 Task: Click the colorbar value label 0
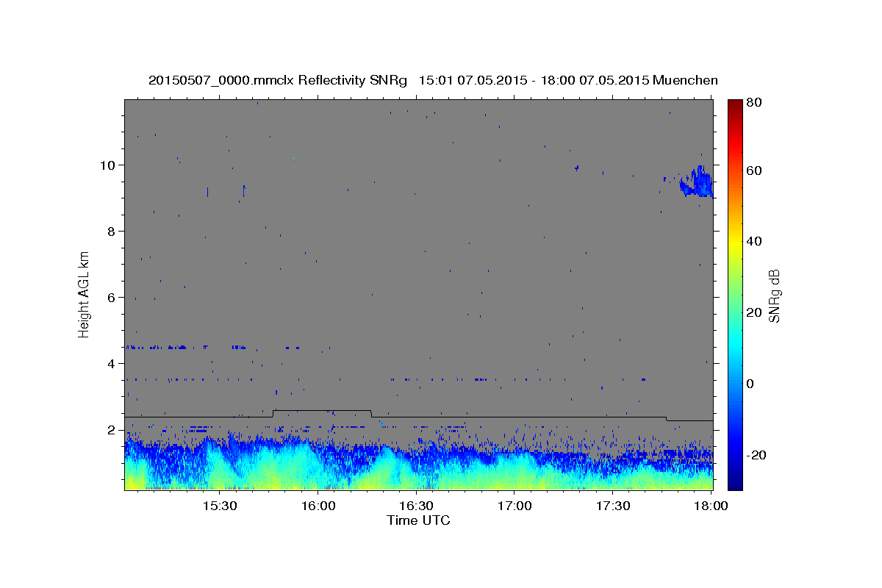tap(752, 384)
